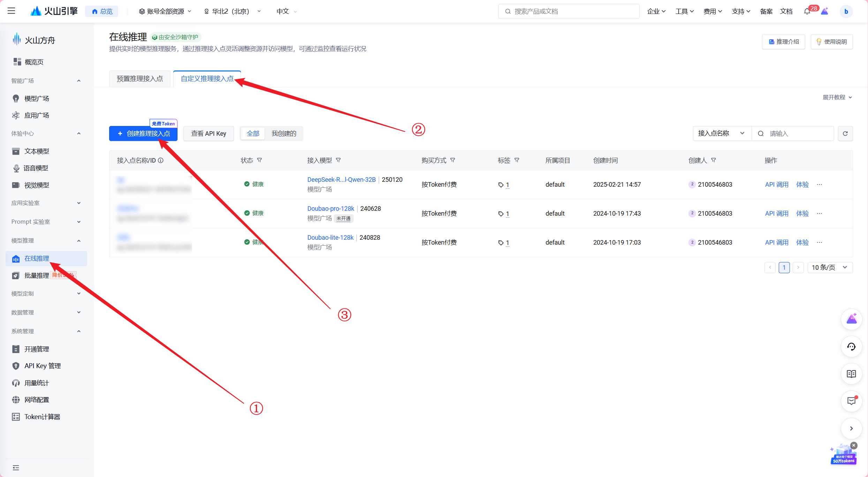Open 视觉模型 experience page

click(x=37, y=185)
